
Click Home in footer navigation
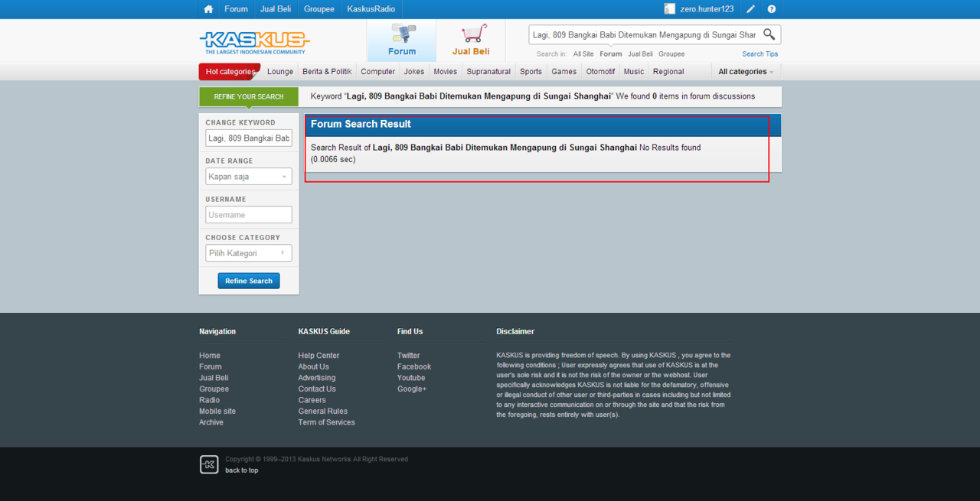[x=210, y=356]
